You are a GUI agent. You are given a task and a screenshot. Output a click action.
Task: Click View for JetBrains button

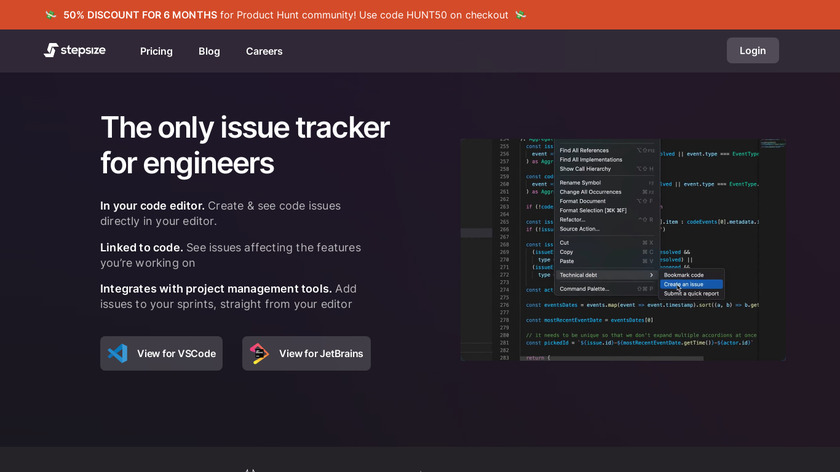point(306,354)
